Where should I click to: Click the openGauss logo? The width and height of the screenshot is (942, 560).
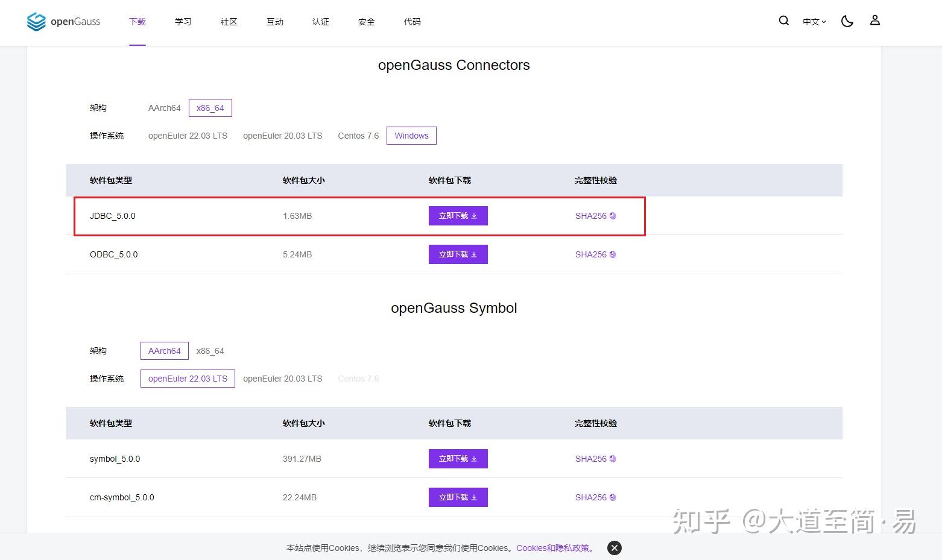coord(63,22)
